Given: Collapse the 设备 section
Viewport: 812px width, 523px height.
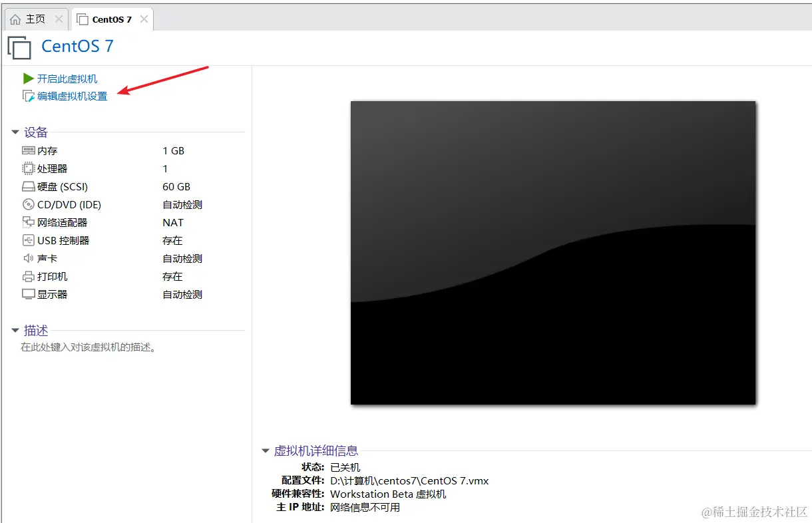Looking at the screenshot, I should pyautogui.click(x=15, y=132).
